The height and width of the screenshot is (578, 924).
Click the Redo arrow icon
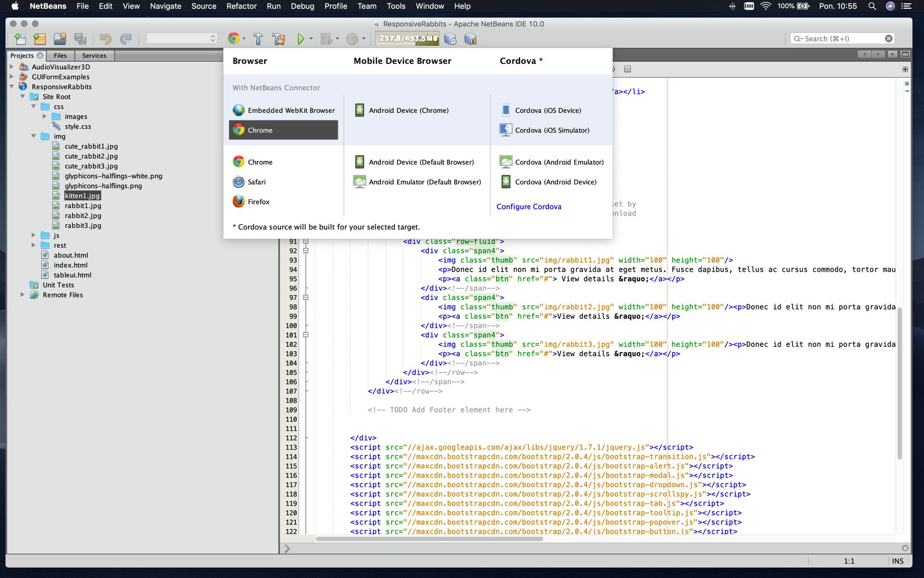click(126, 39)
